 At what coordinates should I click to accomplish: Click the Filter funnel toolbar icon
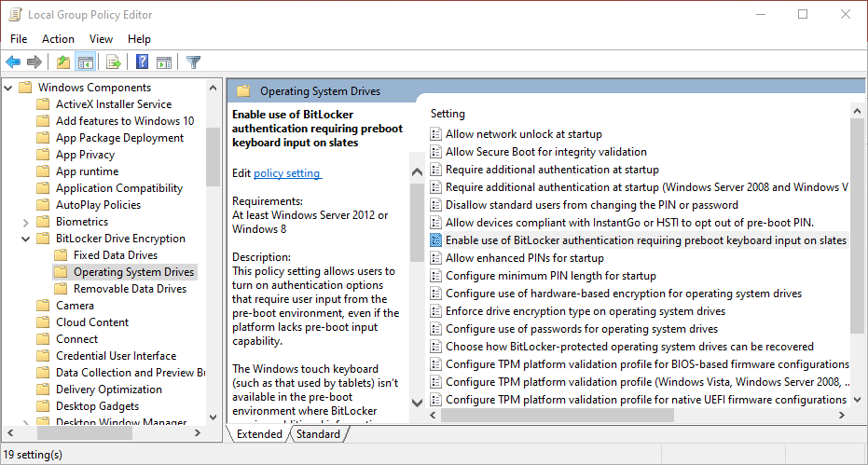click(x=193, y=62)
